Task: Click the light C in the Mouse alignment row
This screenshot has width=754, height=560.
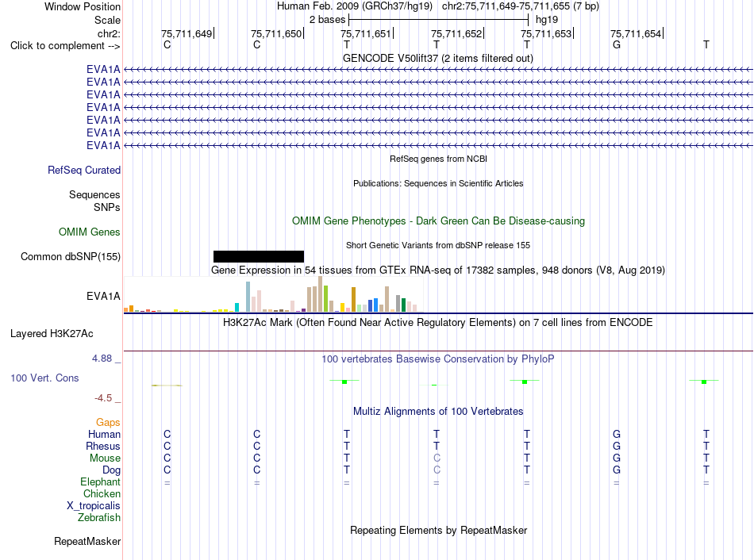Action: [x=437, y=458]
